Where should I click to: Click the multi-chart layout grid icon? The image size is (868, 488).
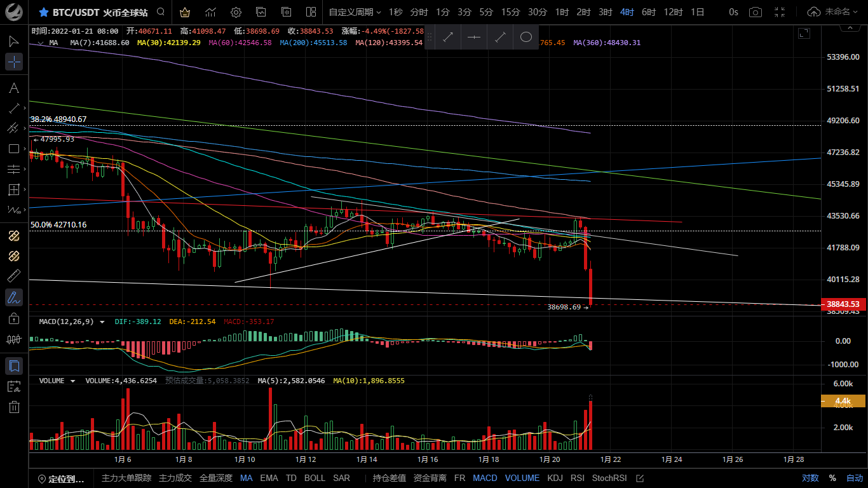click(x=311, y=12)
